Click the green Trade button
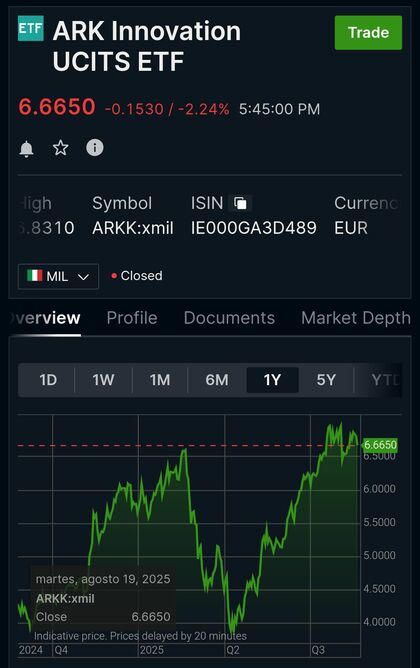 (368, 32)
